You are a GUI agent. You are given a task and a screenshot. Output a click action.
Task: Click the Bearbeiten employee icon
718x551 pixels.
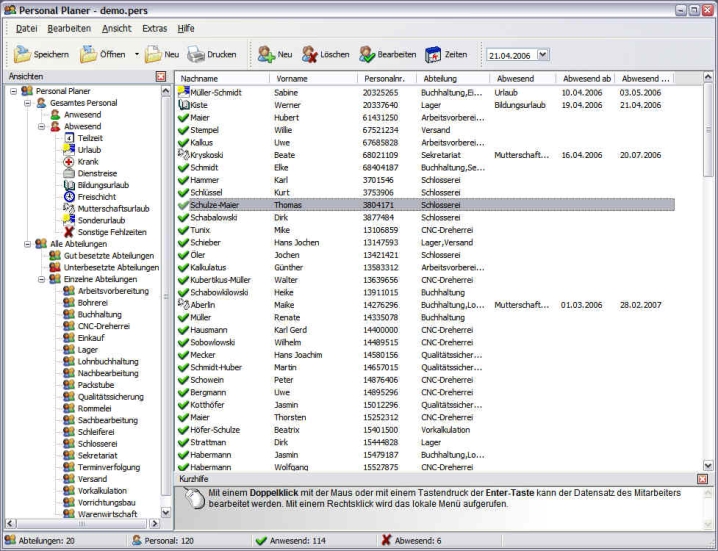(x=368, y=55)
